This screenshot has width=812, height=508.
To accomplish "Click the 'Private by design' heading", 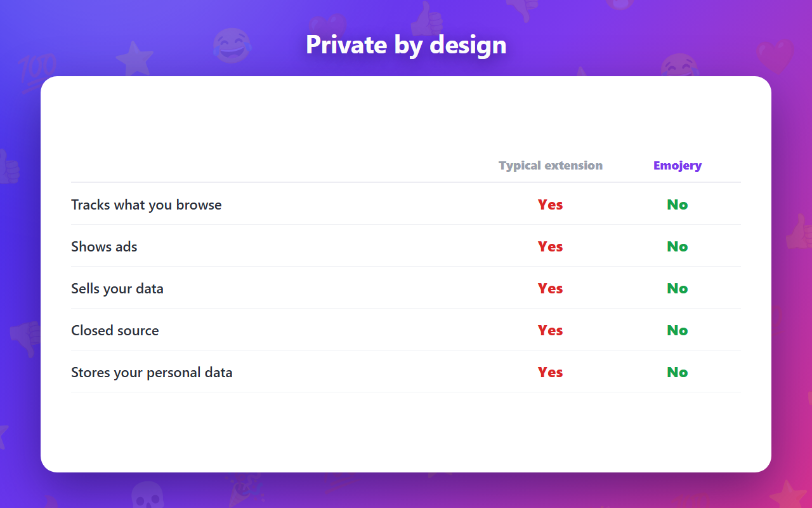I will pyautogui.click(x=406, y=45).
